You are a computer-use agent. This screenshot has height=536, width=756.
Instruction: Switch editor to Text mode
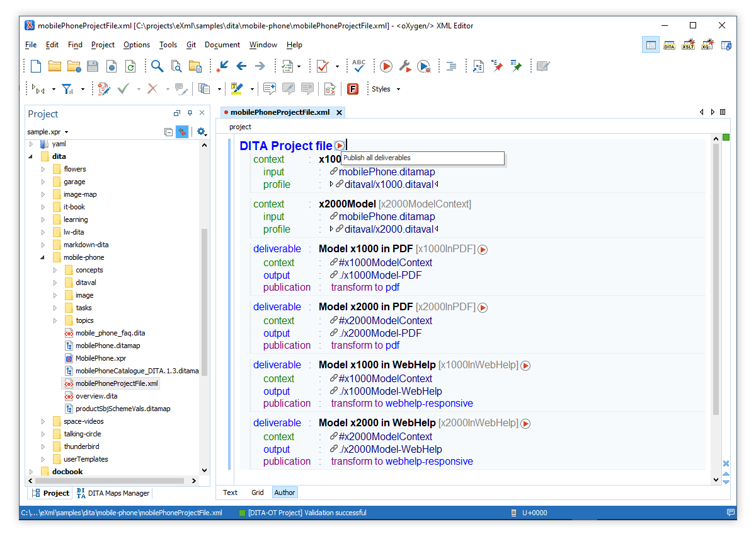[x=231, y=492]
